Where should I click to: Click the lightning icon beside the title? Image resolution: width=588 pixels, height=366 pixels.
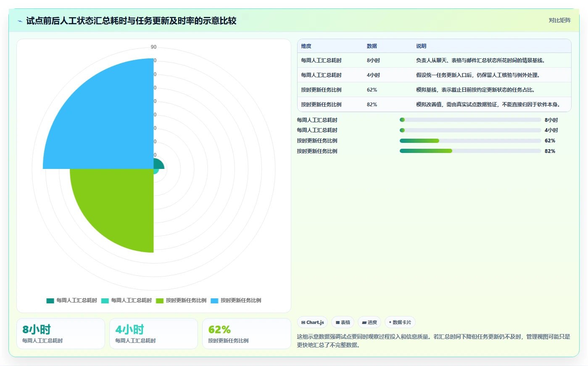[x=20, y=21]
